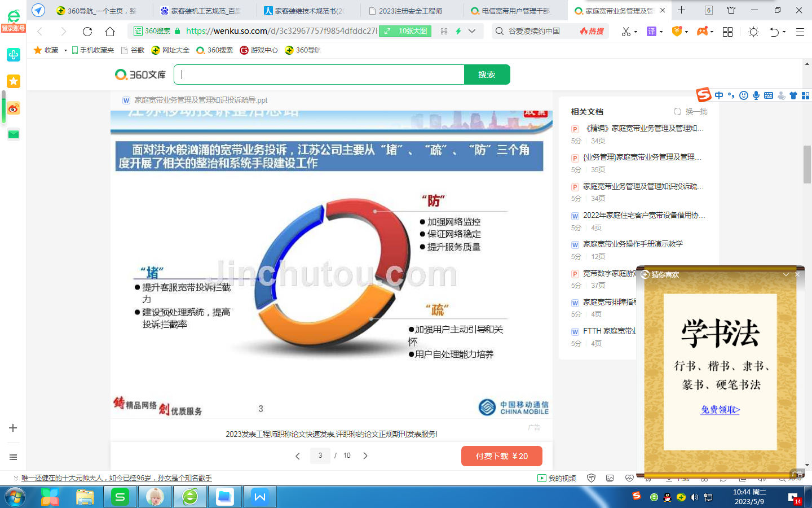Switch to the 家客装维技术规范书 tab

(x=304, y=11)
